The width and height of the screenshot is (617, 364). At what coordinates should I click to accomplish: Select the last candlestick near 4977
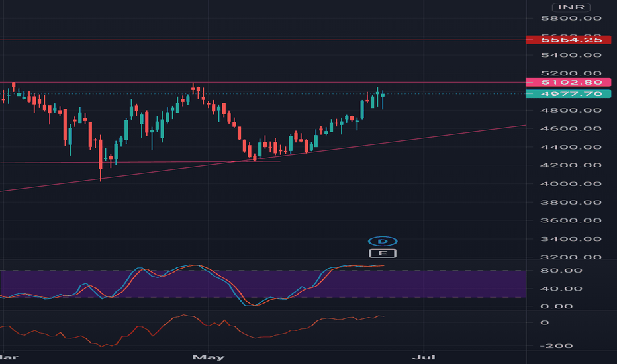click(383, 100)
